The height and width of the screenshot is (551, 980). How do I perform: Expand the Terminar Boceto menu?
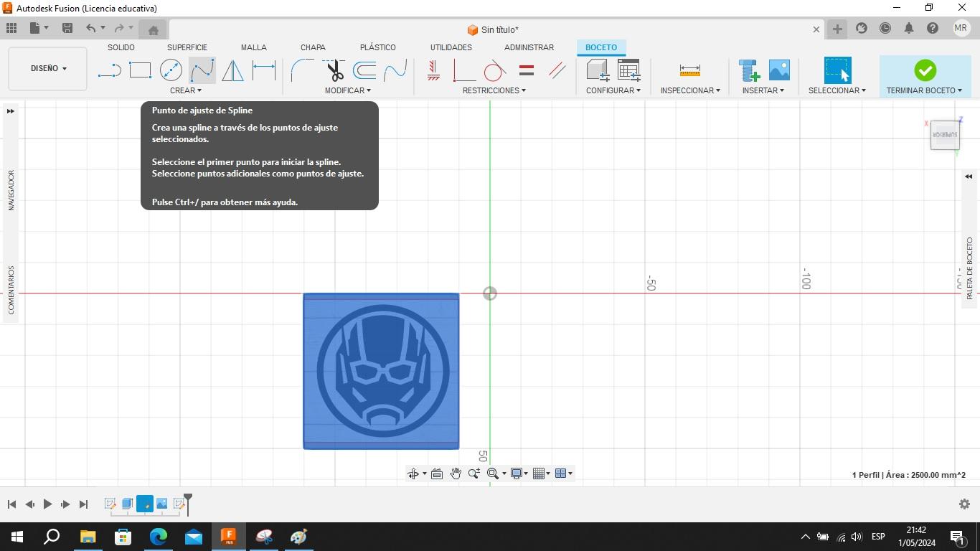(x=924, y=90)
